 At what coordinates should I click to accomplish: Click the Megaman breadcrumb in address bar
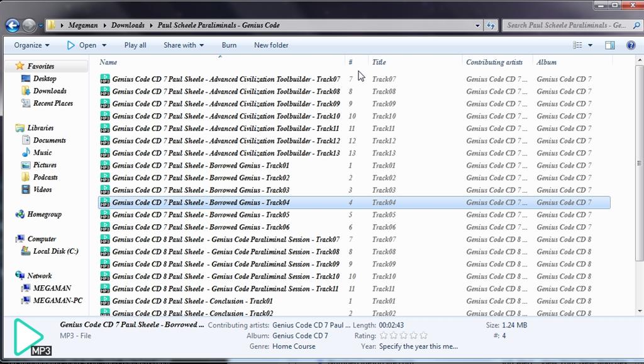pos(83,25)
